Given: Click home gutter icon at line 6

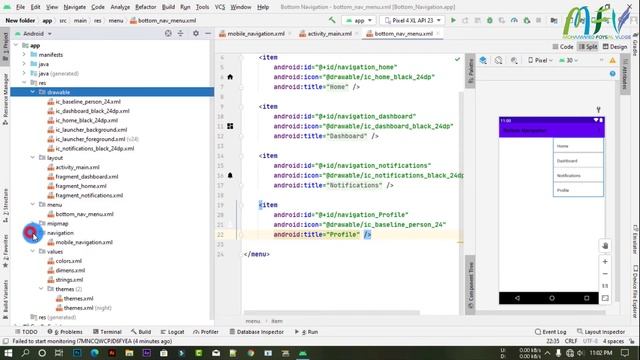Looking at the screenshot, I should pos(230,77).
